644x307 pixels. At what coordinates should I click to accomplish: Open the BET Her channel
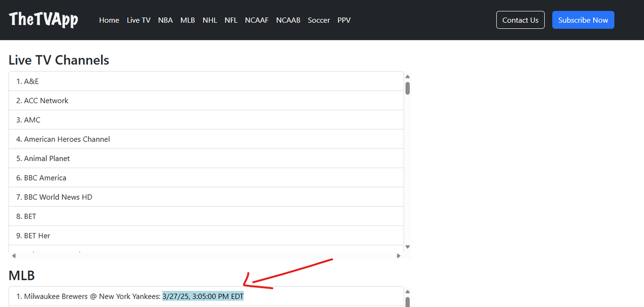tap(206, 236)
